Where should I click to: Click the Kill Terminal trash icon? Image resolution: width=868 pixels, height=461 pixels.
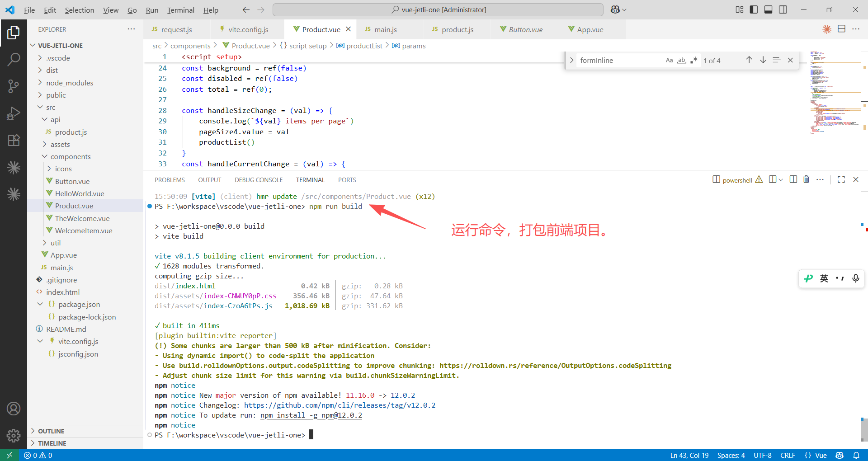tap(806, 179)
